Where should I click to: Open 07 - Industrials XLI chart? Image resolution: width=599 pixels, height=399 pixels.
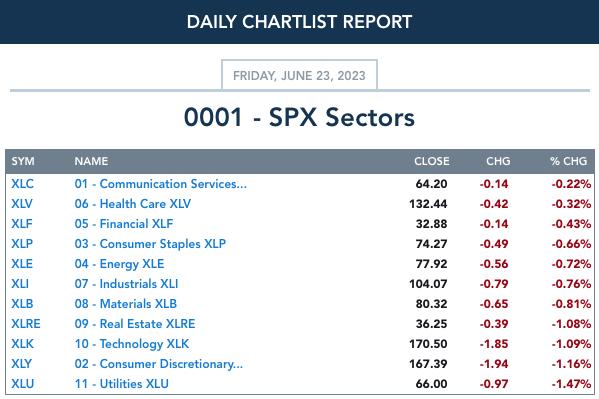click(x=126, y=284)
